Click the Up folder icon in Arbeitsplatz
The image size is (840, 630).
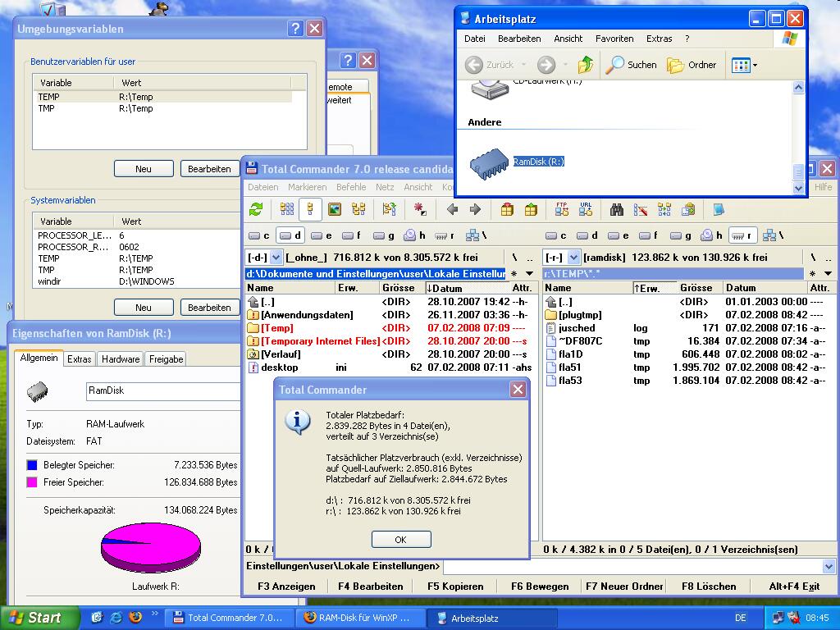(x=585, y=65)
